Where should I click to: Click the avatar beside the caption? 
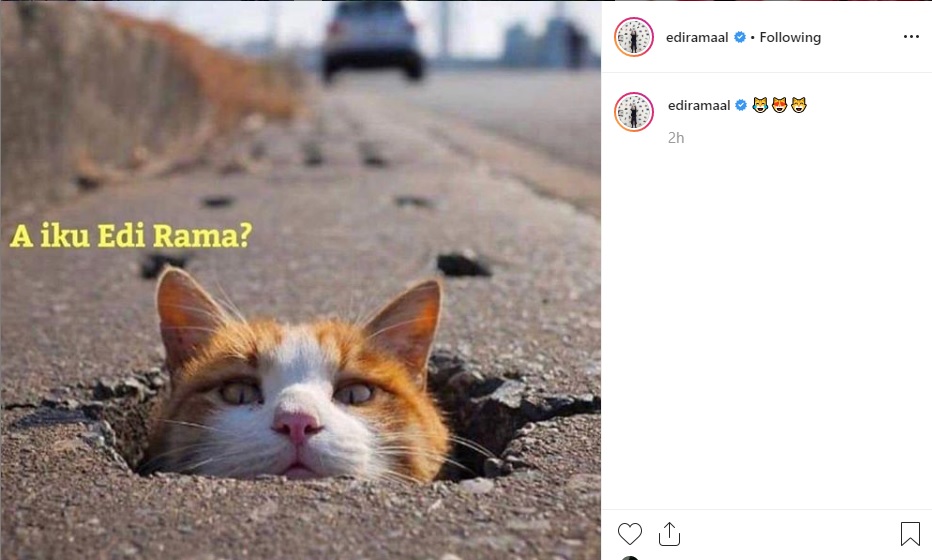coord(634,112)
